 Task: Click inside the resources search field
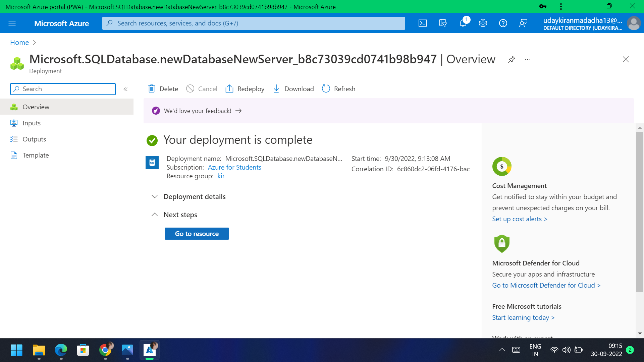click(x=253, y=23)
